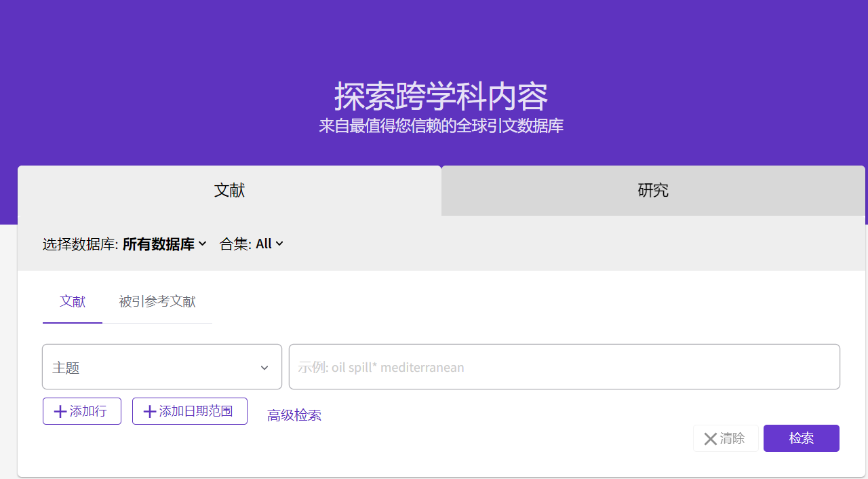This screenshot has width=868, height=479.
Task: Switch to the 研究 tab
Action: 653,191
